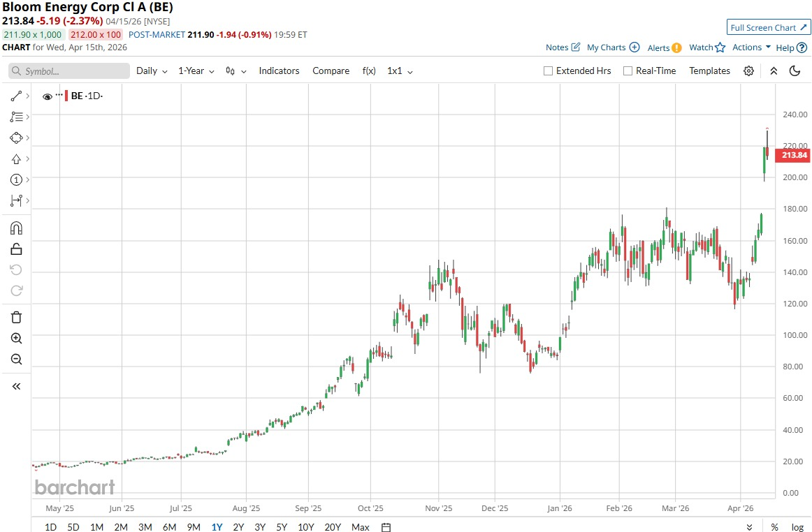Click the magnet snap tool icon

(x=17, y=228)
